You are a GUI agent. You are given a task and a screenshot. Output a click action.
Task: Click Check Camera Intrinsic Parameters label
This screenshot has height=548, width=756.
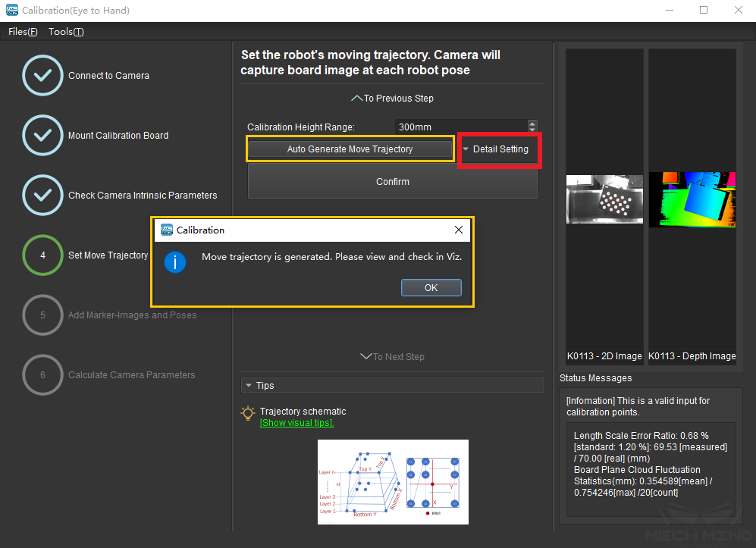(x=143, y=196)
